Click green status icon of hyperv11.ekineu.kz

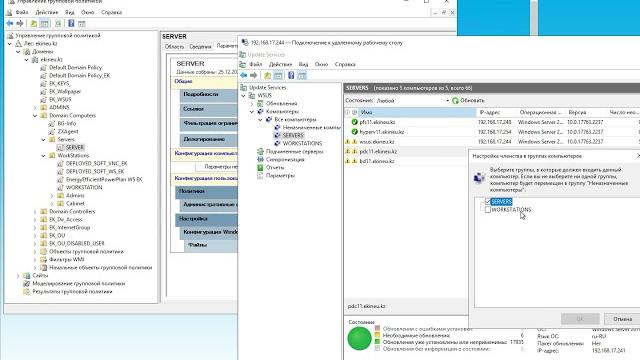click(354, 132)
